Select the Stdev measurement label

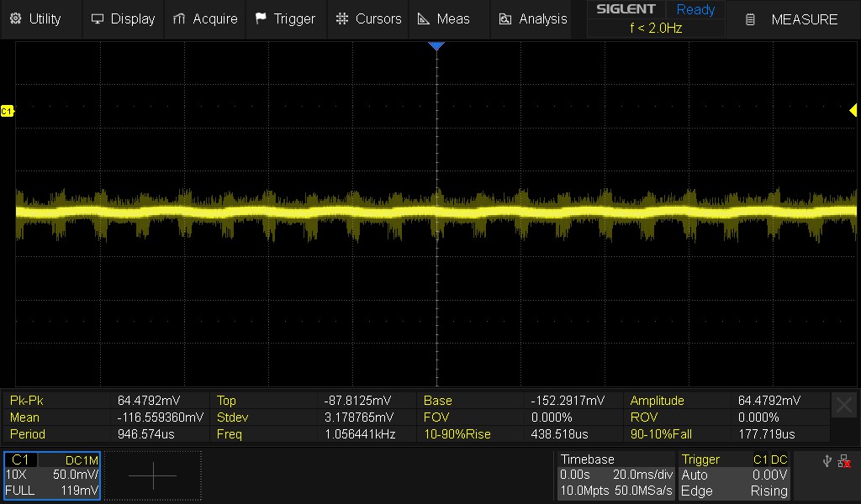click(x=232, y=417)
